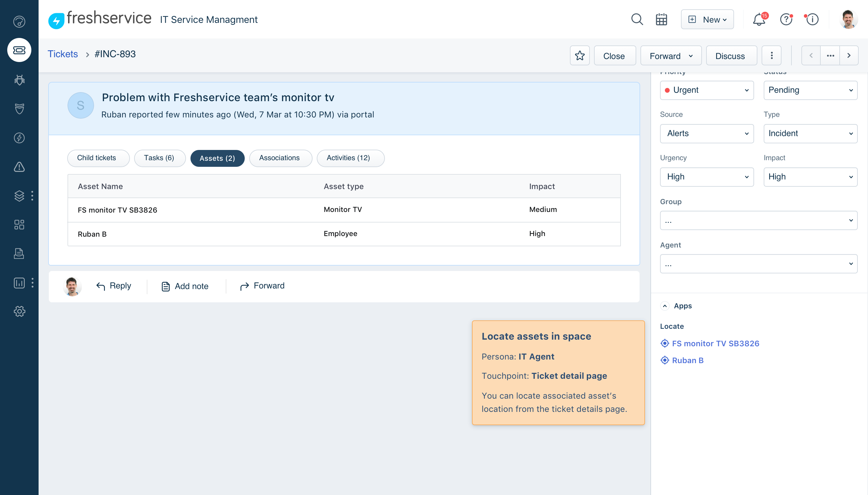
Task: Switch to the Activities (12) tab
Action: click(x=351, y=158)
